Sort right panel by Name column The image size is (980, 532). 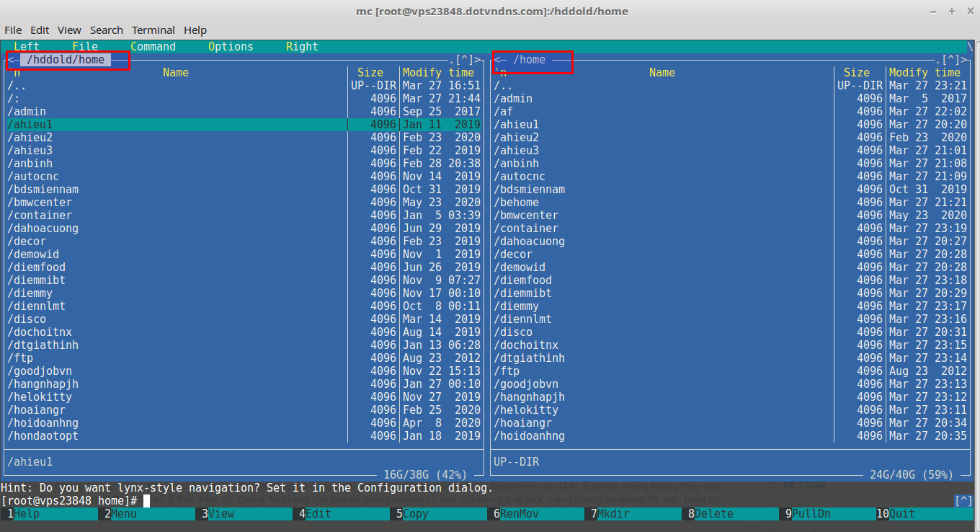(x=662, y=72)
